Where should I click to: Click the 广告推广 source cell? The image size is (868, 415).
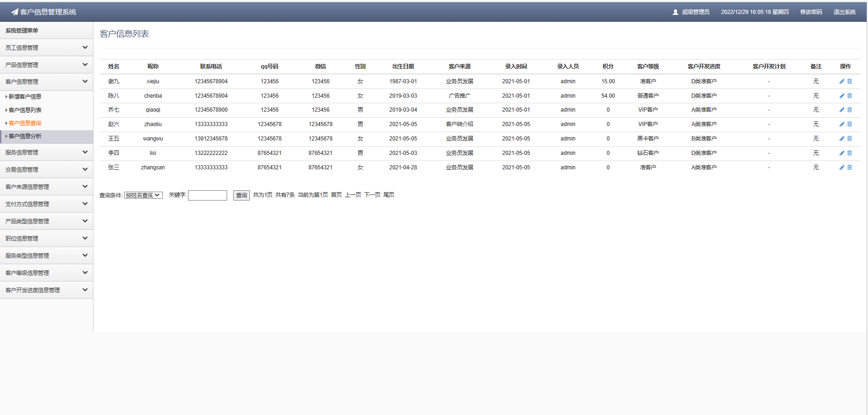459,96
